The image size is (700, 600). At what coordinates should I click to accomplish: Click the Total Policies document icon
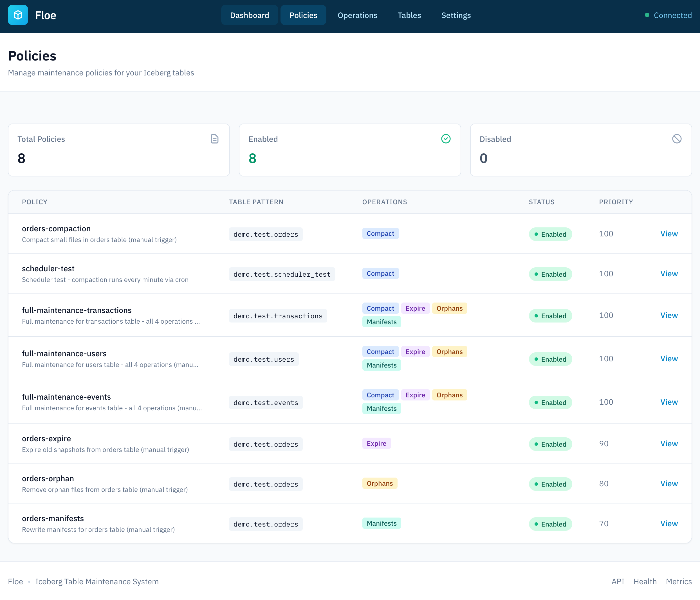(x=214, y=139)
